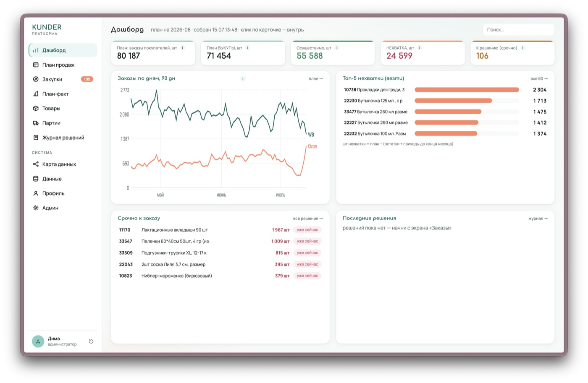Click the logout icon next to Дима

click(91, 341)
